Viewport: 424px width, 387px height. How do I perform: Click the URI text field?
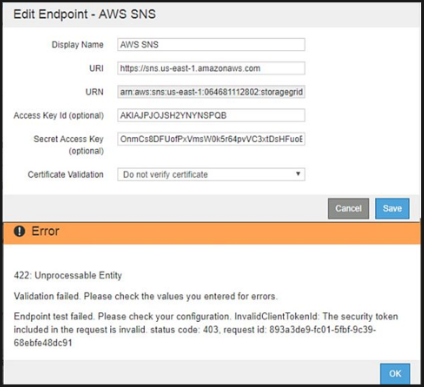pos(211,68)
